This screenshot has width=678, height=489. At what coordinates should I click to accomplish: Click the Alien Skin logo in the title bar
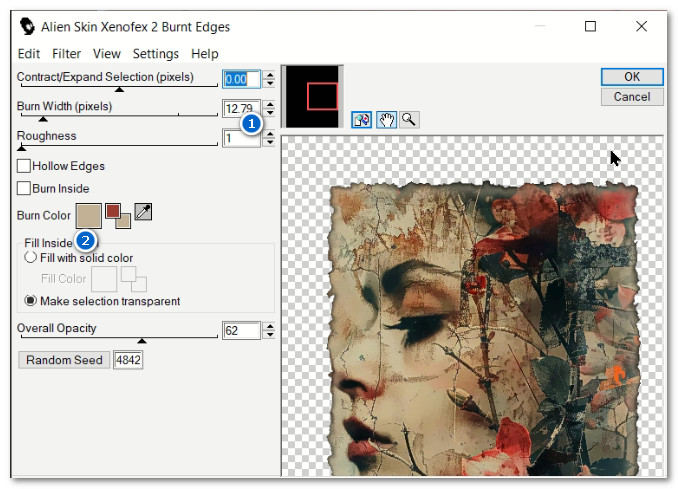pos(27,26)
